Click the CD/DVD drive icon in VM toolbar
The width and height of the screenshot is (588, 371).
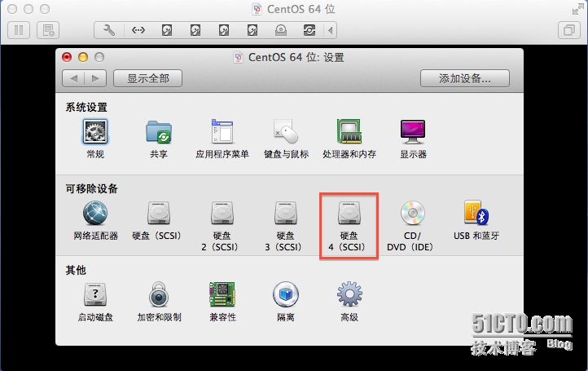pyautogui.click(x=280, y=30)
